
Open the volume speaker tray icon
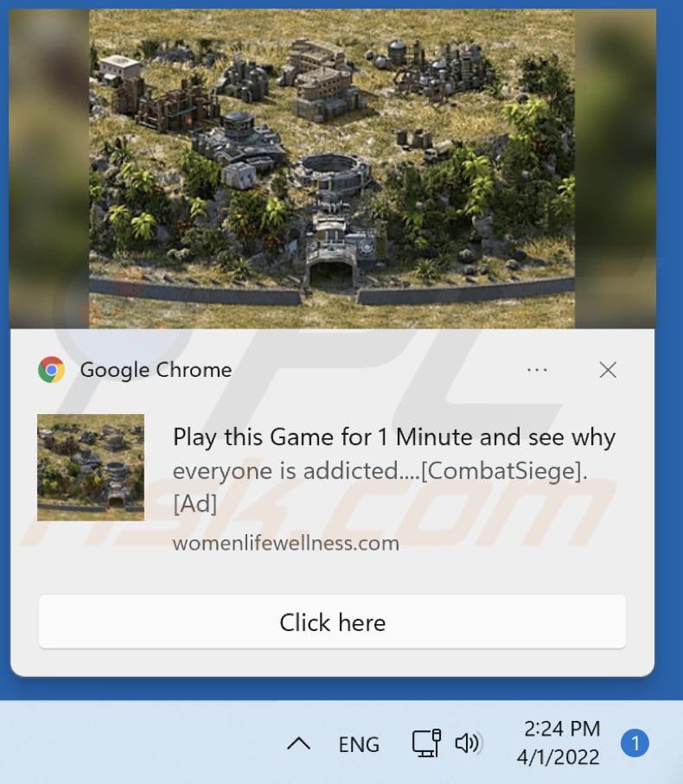(467, 743)
